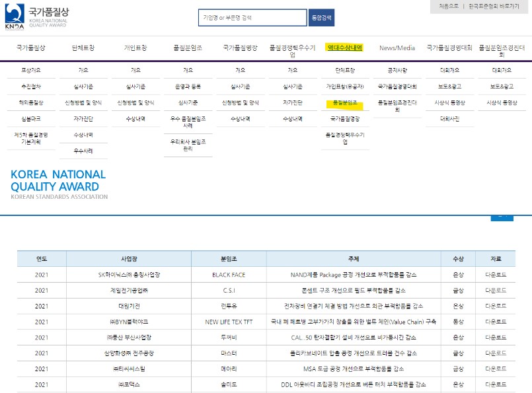
Task: Select 국가품질명장 under 역대수상내역
Action: tap(345, 119)
